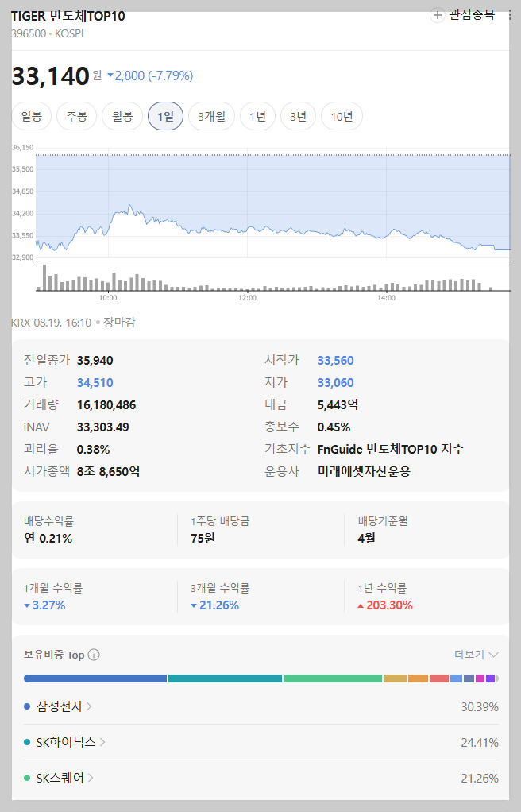
Task: Select the 월봉 monthly candle tab
Action: click(122, 116)
